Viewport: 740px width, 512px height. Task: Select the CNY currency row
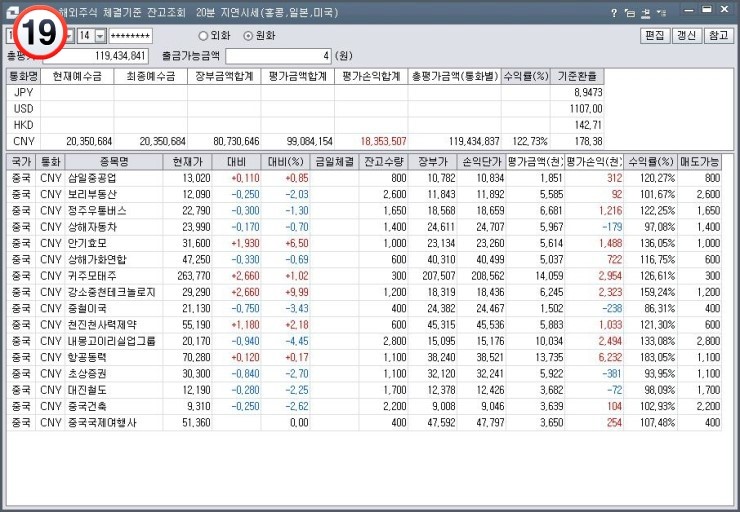tap(305, 141)
